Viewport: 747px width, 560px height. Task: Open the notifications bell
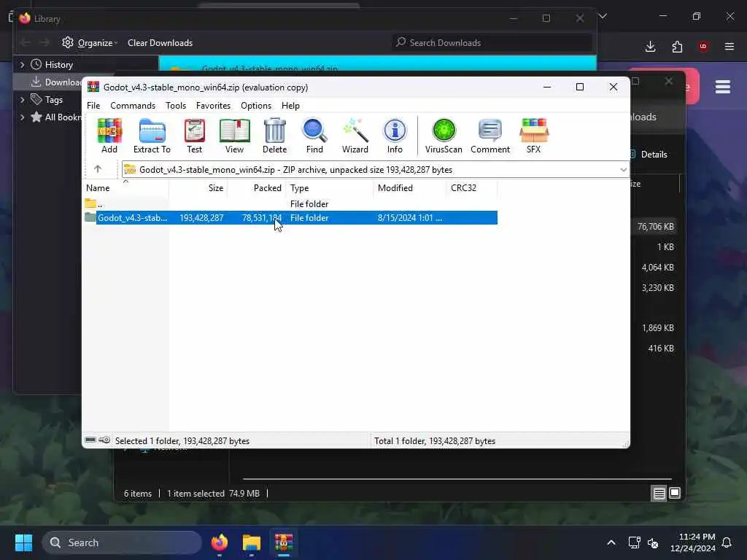727,542
